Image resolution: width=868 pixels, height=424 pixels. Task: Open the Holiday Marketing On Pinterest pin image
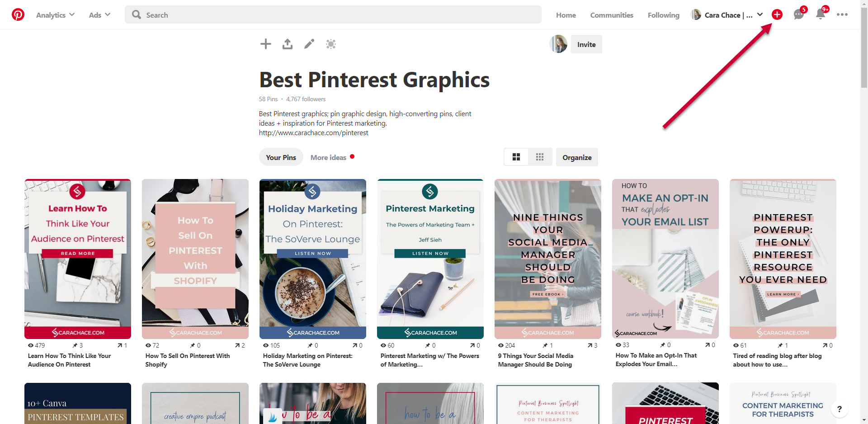[x=313, y=259]
